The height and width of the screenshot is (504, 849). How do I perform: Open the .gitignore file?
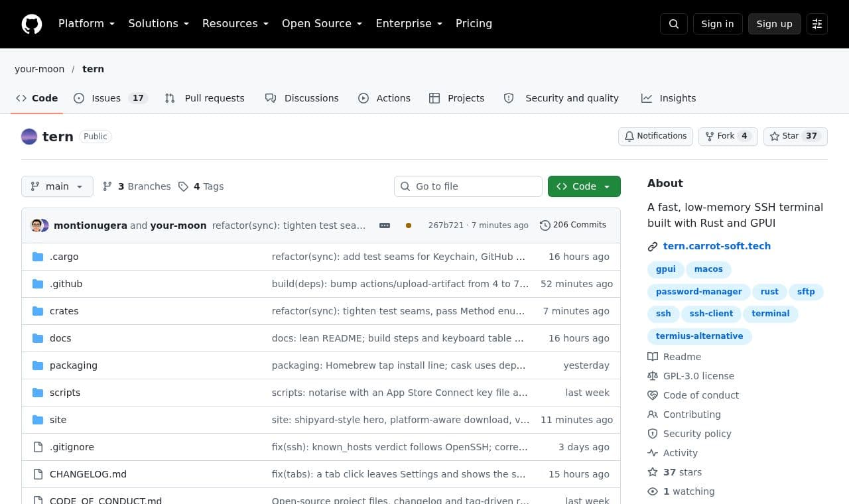(72, 447)
